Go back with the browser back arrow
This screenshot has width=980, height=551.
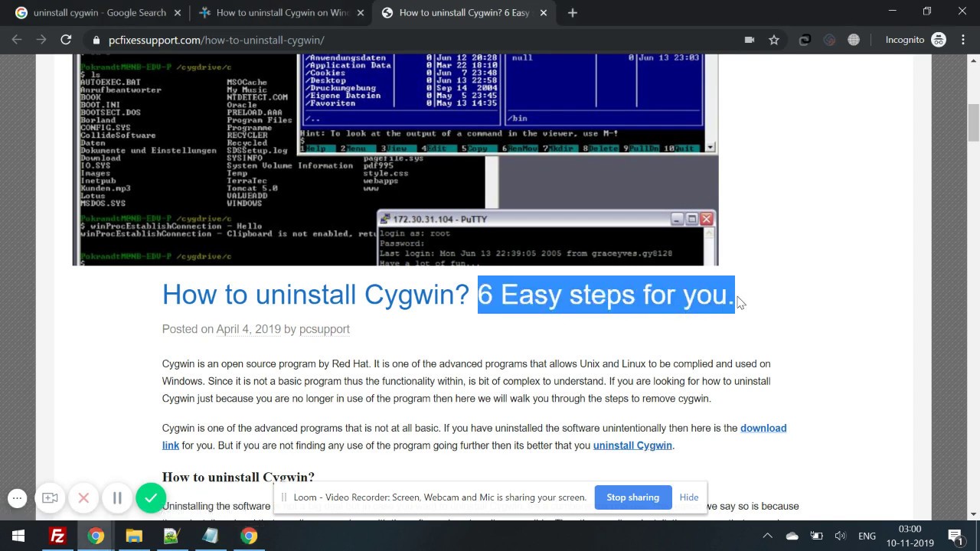[x=17, y=40]
